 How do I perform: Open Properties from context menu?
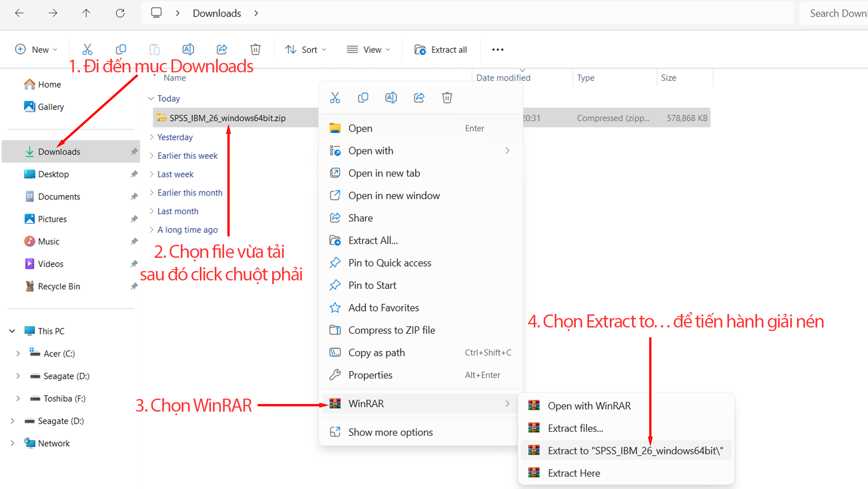[421, 375]
